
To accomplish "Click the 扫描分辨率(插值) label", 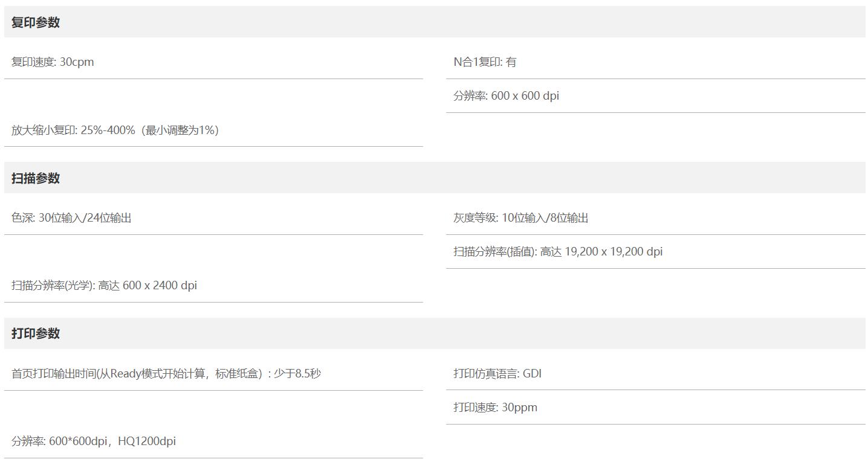I will point(494,252).
